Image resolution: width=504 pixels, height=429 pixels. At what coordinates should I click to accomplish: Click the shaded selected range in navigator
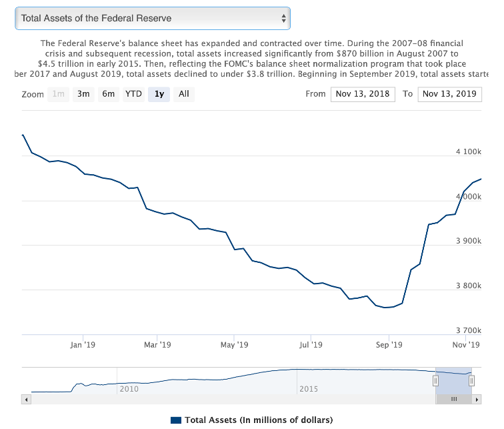(x=453, y=380)
